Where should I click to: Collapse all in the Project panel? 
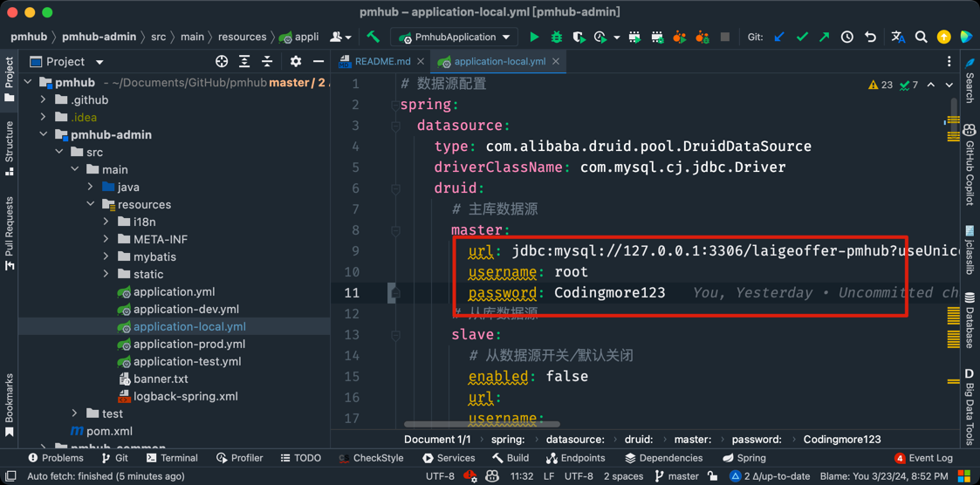[x=267, y=62]
